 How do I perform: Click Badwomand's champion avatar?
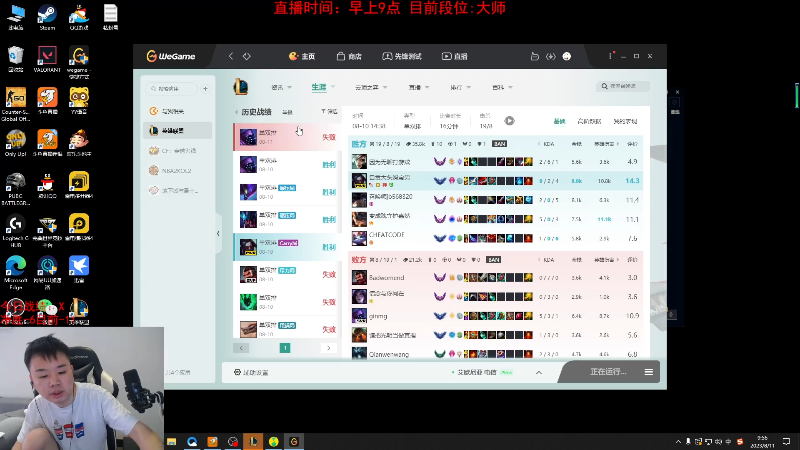[359, 278]
